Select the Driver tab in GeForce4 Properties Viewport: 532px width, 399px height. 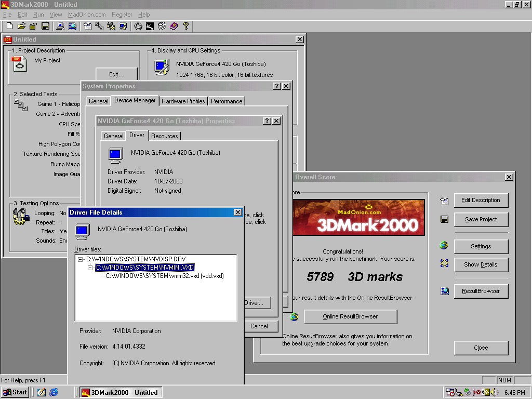click(x=137, y=135)
